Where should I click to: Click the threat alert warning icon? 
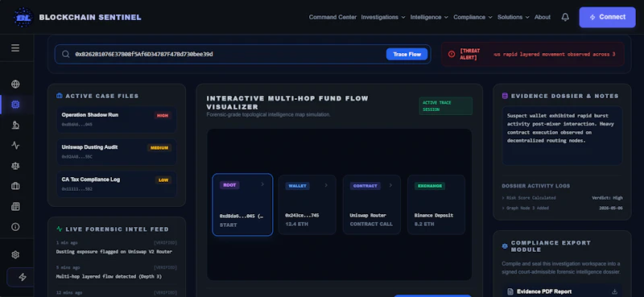pyautogui.click(x=452, y=54)
